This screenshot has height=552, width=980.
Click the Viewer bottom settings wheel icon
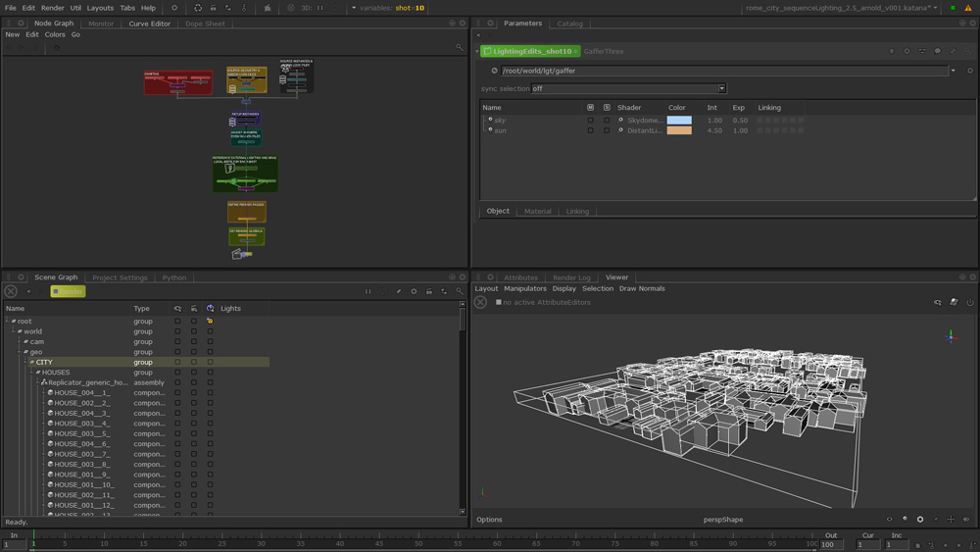[920, 519]
